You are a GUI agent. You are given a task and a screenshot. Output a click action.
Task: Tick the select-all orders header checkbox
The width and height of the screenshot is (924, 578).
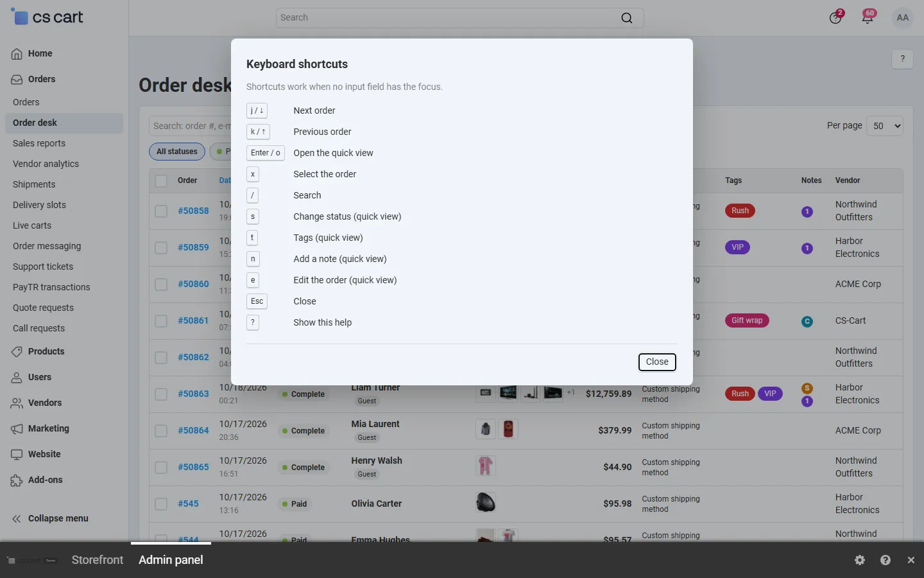click(161, 181)
